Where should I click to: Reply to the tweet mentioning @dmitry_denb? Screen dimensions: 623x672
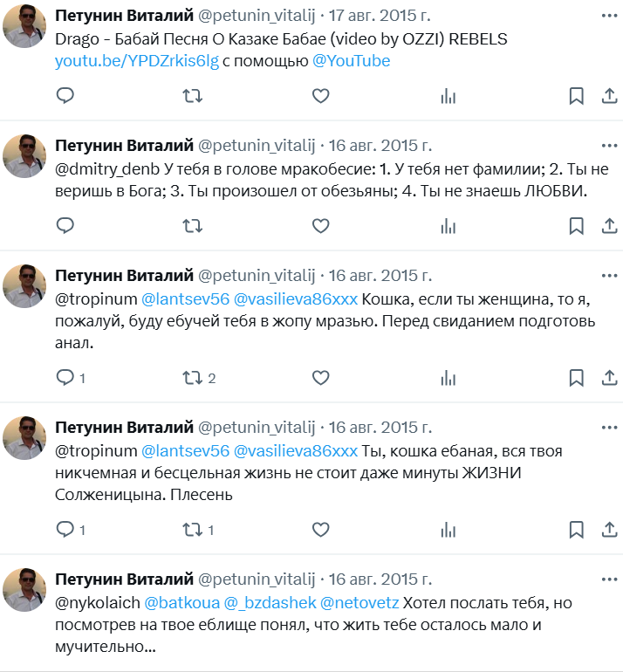click(65, 226)
